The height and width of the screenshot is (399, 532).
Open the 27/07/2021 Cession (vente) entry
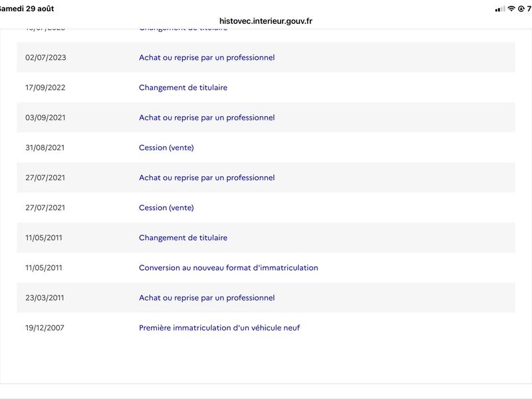click(266, 207)
